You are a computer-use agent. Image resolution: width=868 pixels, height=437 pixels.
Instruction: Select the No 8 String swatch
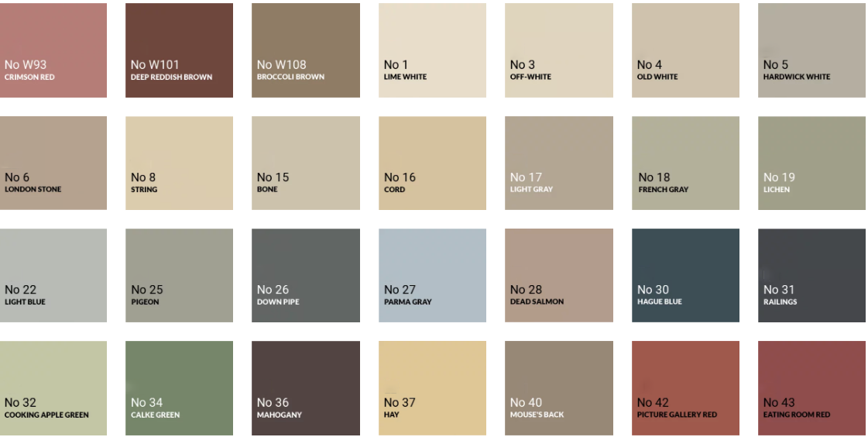[x=180, y=163]
